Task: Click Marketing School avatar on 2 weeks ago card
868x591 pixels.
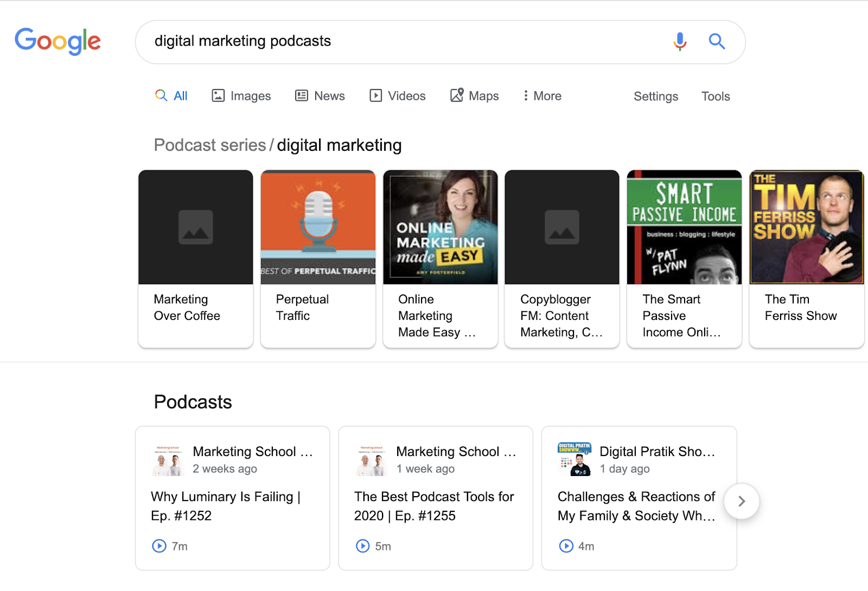Action: (168, 460)
